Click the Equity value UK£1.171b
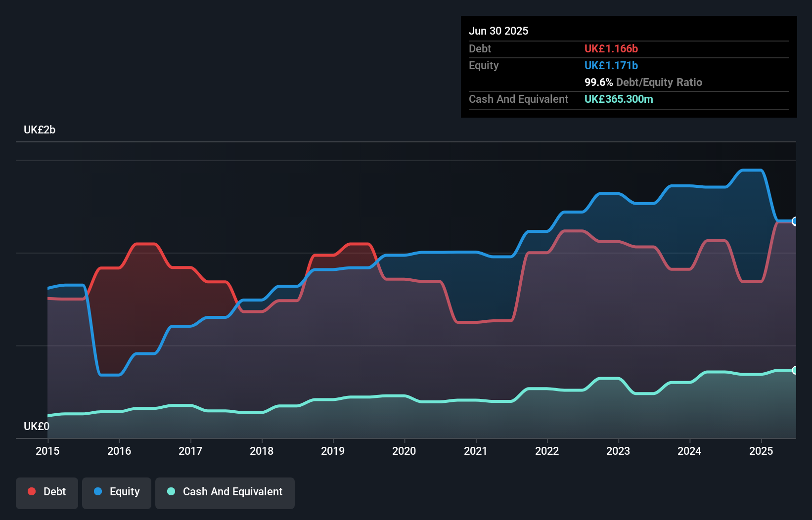Image resolution: width=812 pixels, height=520 pixels. tap(611, 66)
